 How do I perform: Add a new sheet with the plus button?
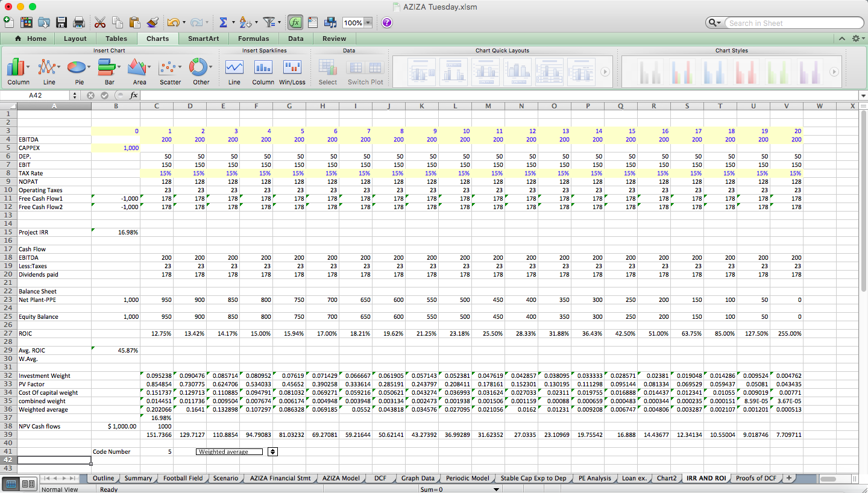tap(789, 478)
